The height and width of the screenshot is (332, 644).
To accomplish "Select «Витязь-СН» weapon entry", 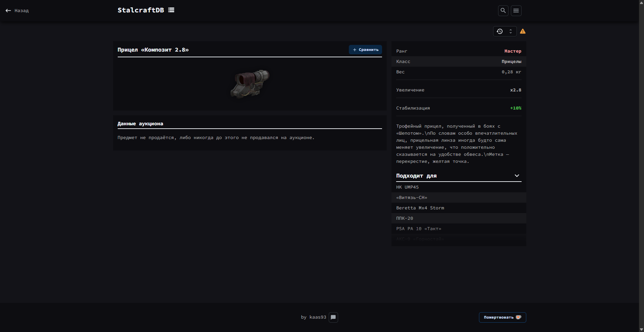I will (412, 198).
